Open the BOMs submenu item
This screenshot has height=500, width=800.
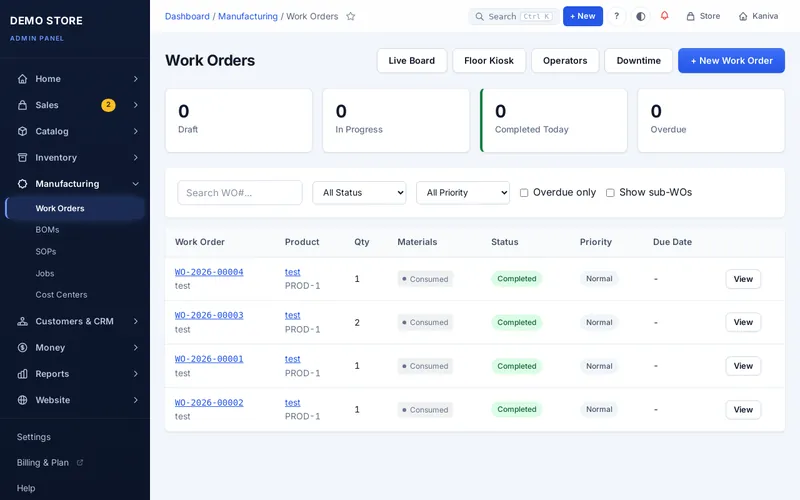(47, 230)
